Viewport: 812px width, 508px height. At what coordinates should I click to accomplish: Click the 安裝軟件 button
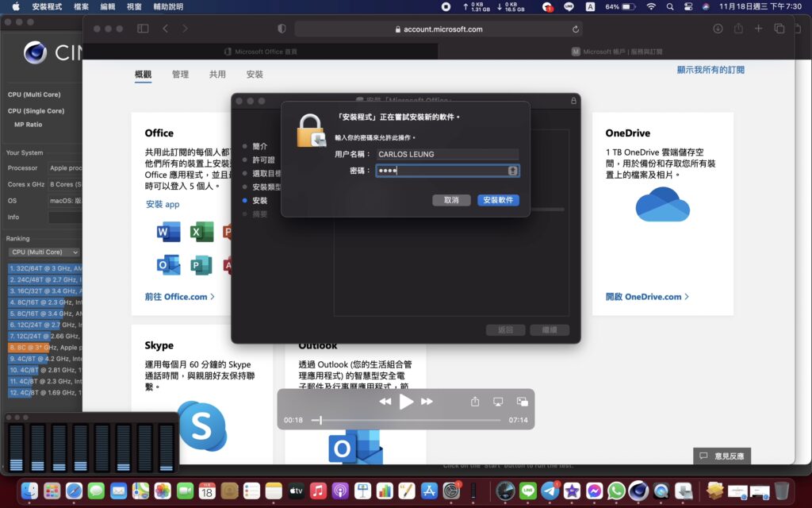[x=498, y=200]
